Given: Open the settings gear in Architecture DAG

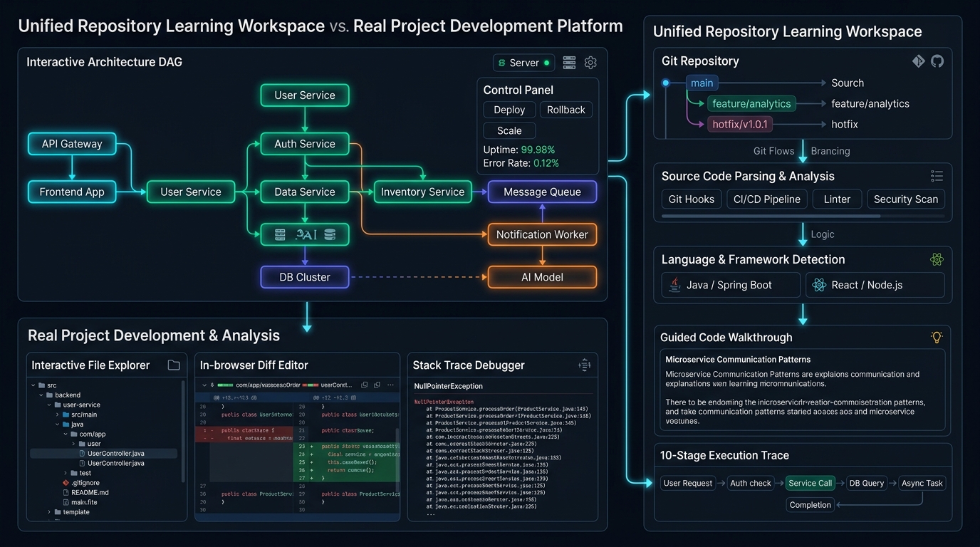Looking at the screenshot, I should (x=590, y=63).
